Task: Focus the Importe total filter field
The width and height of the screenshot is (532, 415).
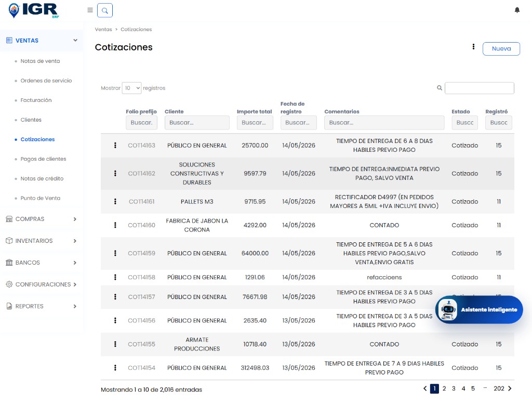Action: tap(255, 123)
